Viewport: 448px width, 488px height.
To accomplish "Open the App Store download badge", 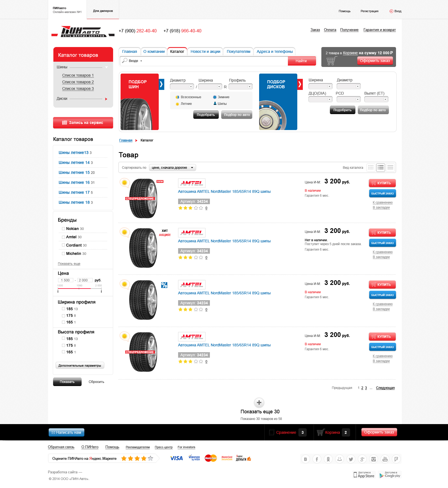I will (x=364, y=475).
